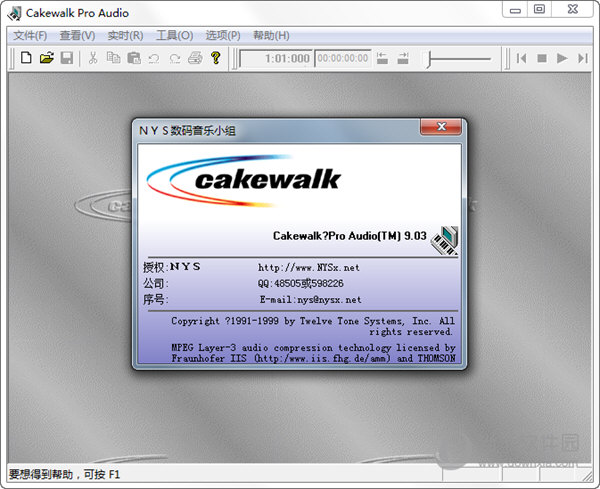Click the cakewalk logo in the dialog
This screenshot has width=600, height=489.
(244, 181)
